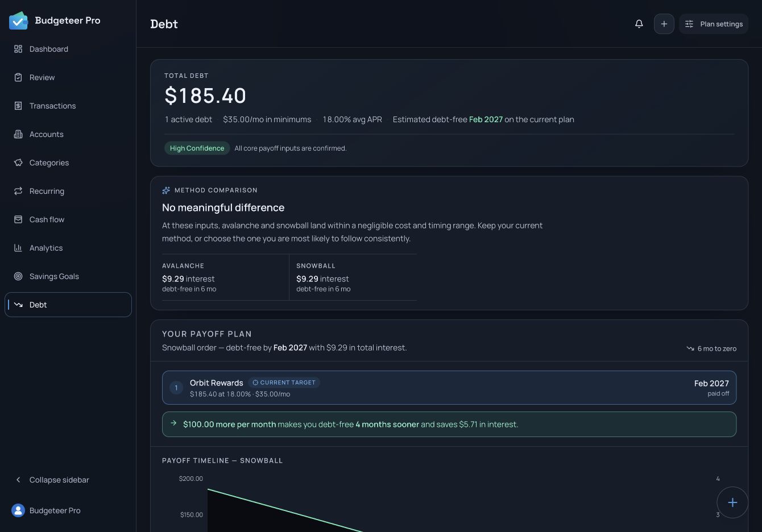
Task: Click the plus button in header
Action: (664, 24)
